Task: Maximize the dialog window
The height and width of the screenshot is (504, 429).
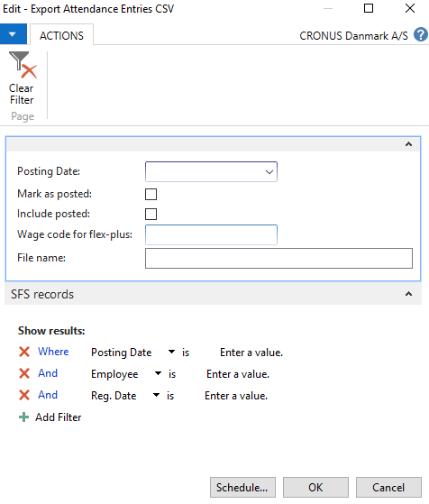Action: click(369, 8)
